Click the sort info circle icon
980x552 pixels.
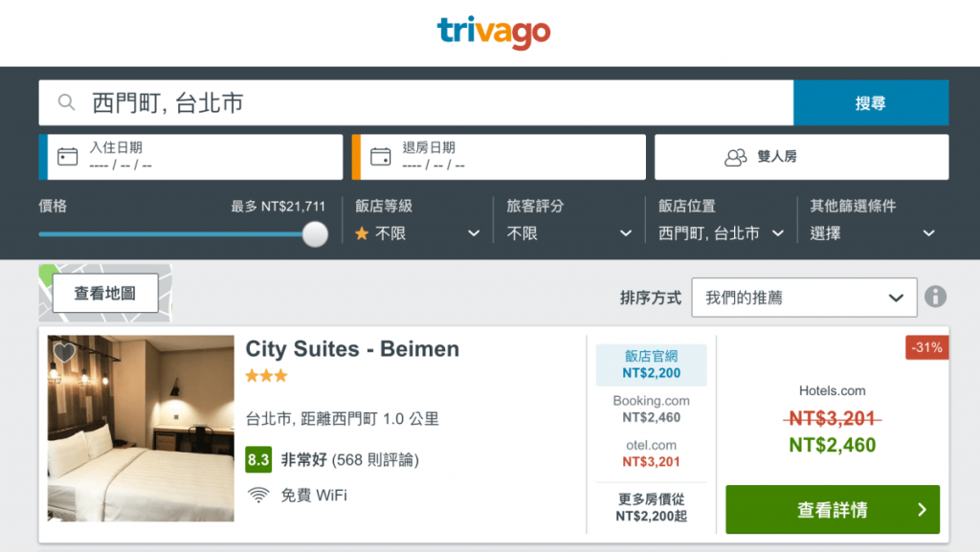point(936,297)
